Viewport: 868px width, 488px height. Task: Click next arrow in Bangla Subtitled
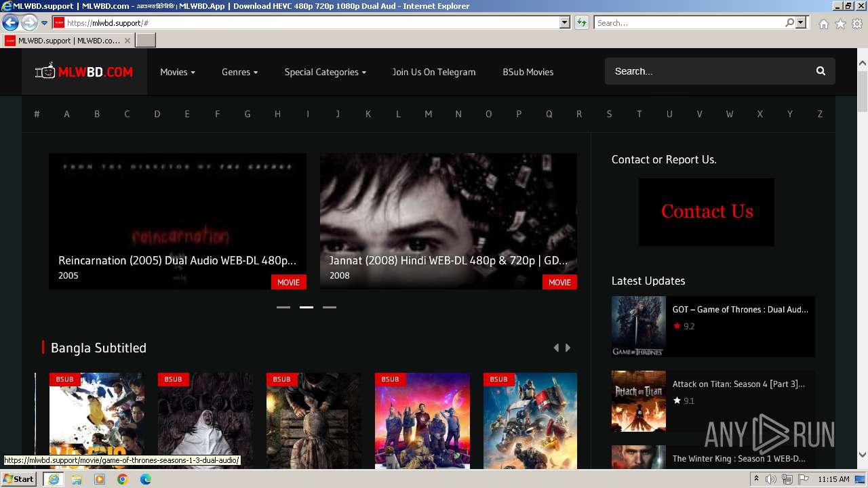[x=568, y=348]
